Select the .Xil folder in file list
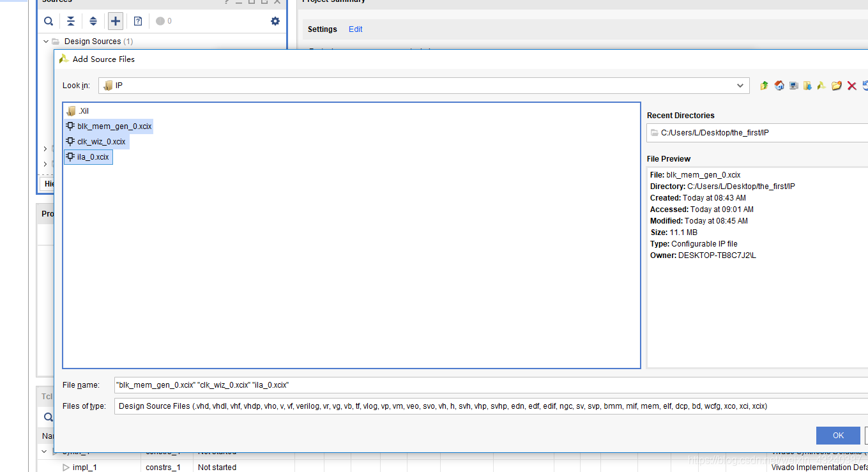 pos(78,111)
